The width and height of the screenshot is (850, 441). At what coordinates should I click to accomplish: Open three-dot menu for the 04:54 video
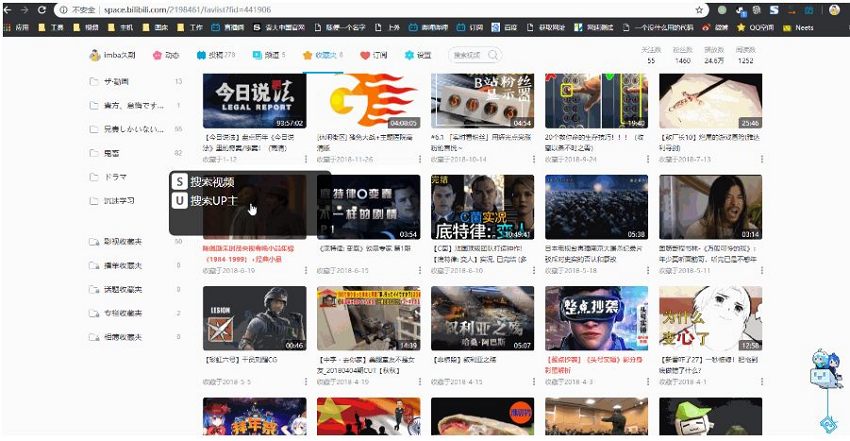534,159
